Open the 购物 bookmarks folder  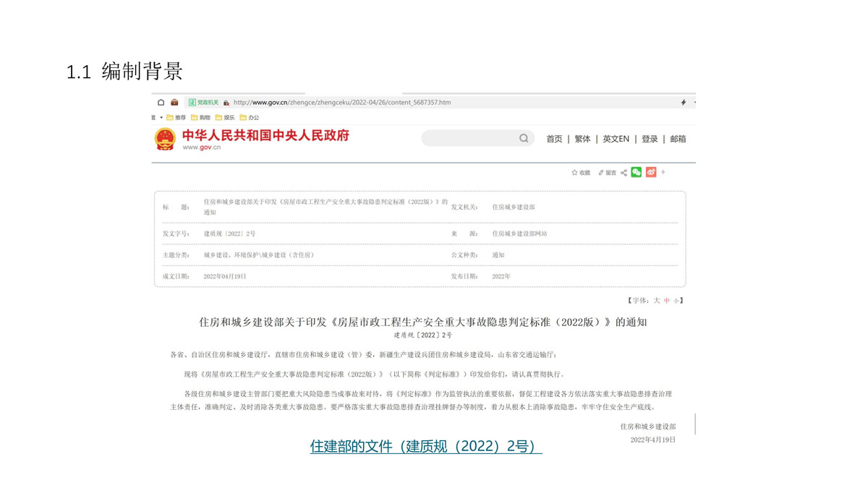point(200,117)
